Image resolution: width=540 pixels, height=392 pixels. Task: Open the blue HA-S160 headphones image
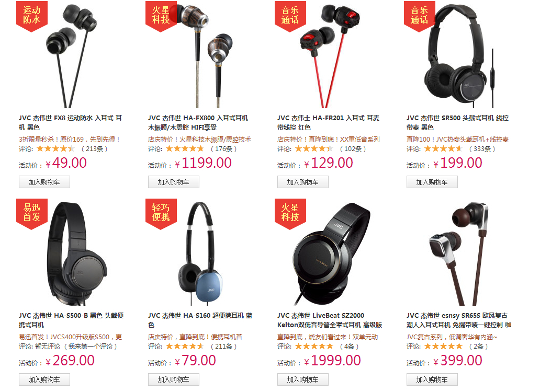point(200,253)
